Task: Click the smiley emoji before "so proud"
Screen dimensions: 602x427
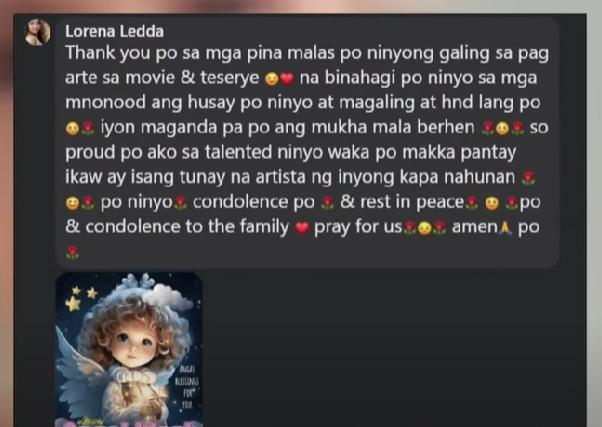Action: point(502,128)
